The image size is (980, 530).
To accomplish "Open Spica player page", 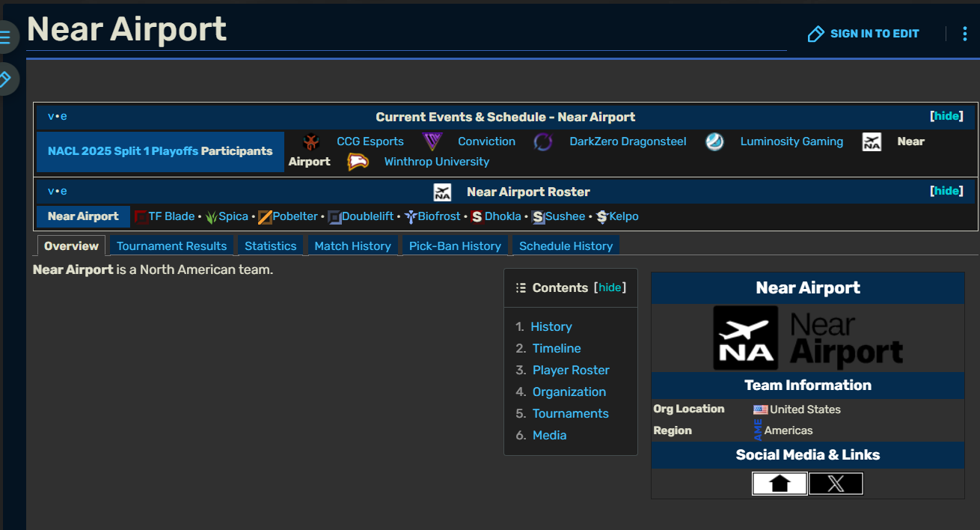I will click(233, 216).
